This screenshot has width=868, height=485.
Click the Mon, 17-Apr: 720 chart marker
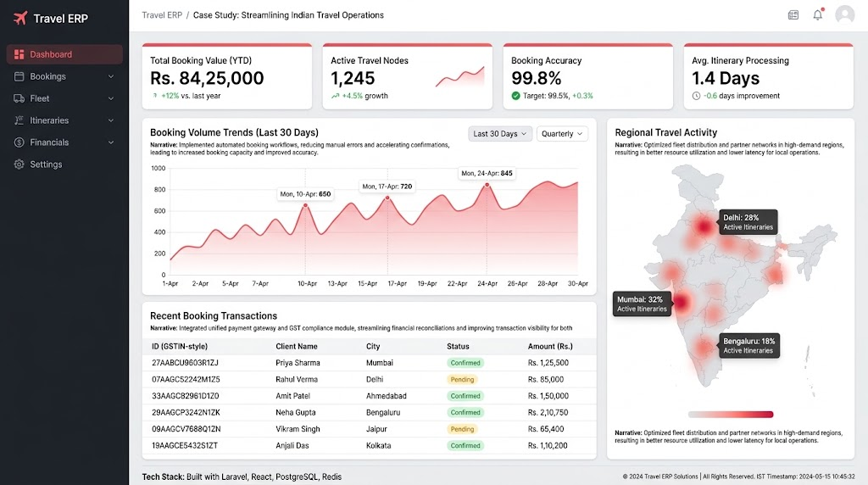pyautogui.click(x=387, y=198)
